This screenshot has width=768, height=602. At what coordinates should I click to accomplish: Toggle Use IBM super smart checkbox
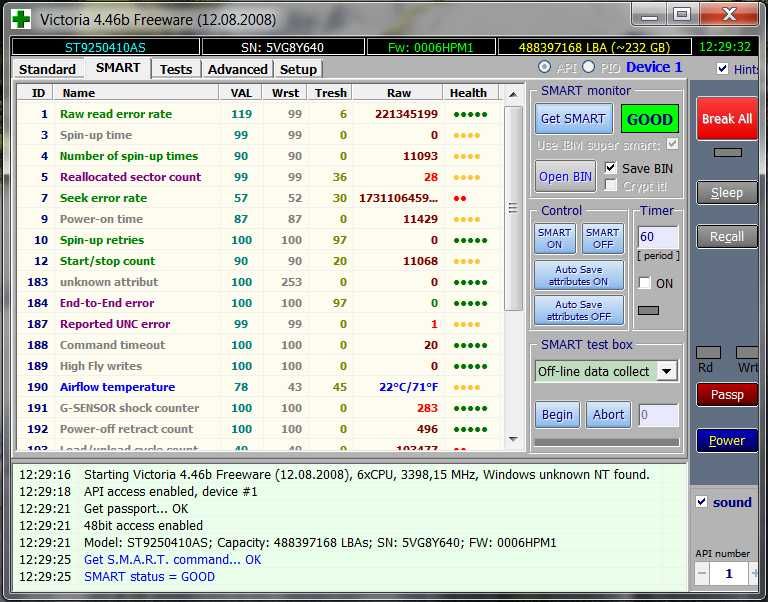click(672, 144)
